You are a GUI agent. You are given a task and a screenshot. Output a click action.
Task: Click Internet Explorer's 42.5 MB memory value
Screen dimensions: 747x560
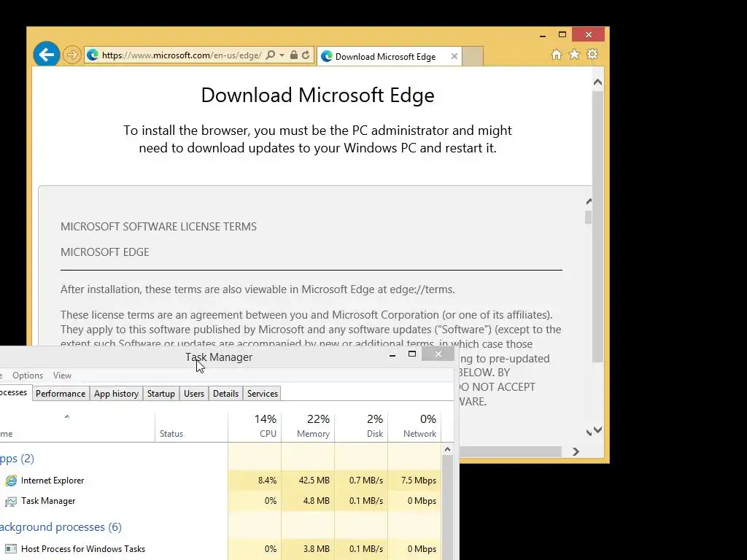coord(314,481)
